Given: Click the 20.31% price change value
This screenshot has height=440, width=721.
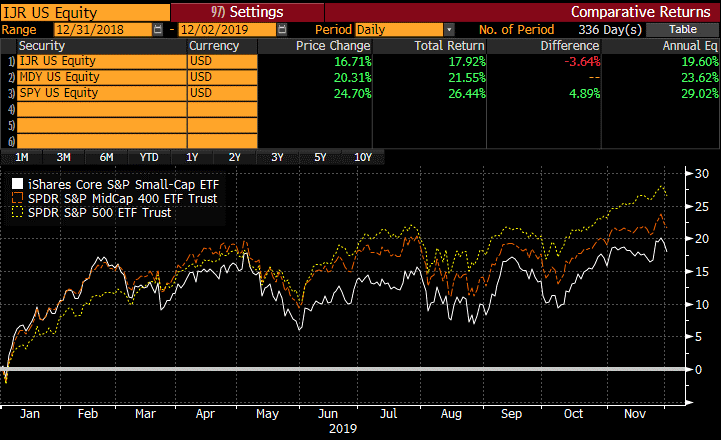Looking at the screenshot, I should click(353, 78).
